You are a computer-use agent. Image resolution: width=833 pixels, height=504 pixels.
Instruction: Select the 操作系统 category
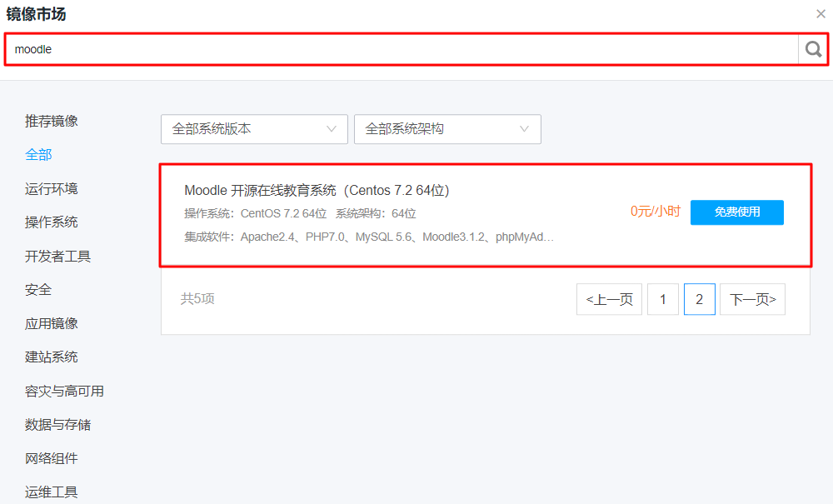coord(51,222)
